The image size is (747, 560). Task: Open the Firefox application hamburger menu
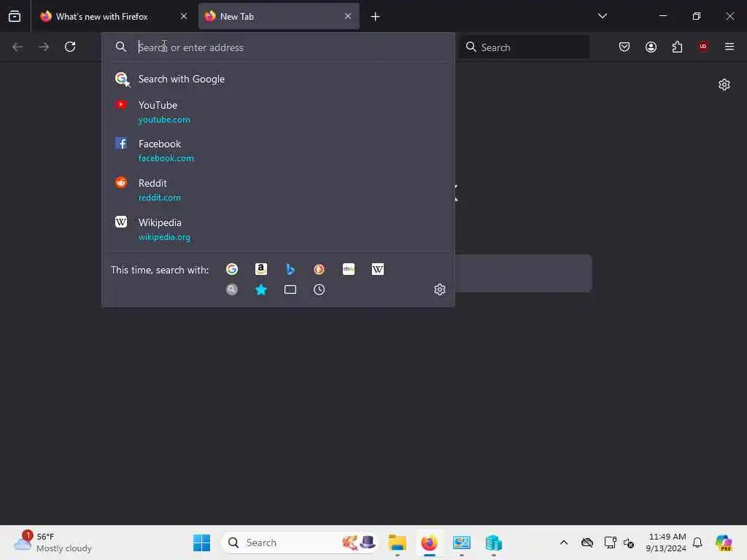click(729, 47)
